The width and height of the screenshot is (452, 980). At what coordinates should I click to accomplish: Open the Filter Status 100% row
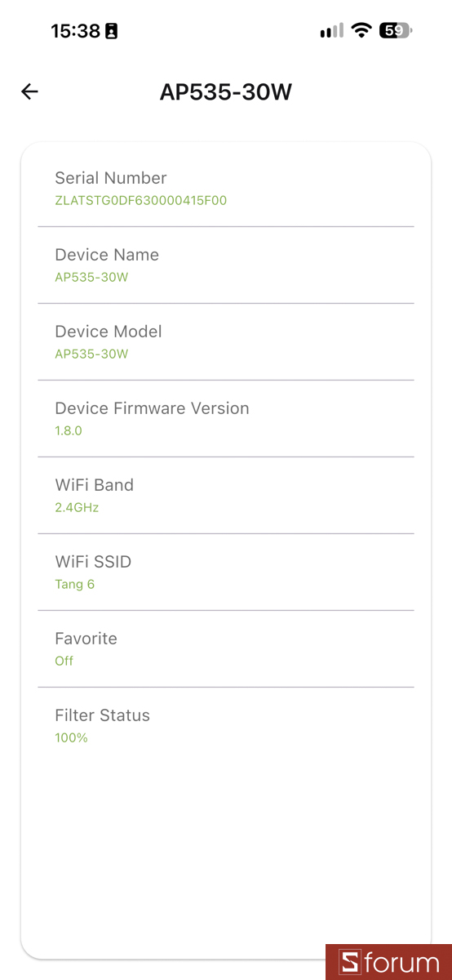(x=226, y=726)
